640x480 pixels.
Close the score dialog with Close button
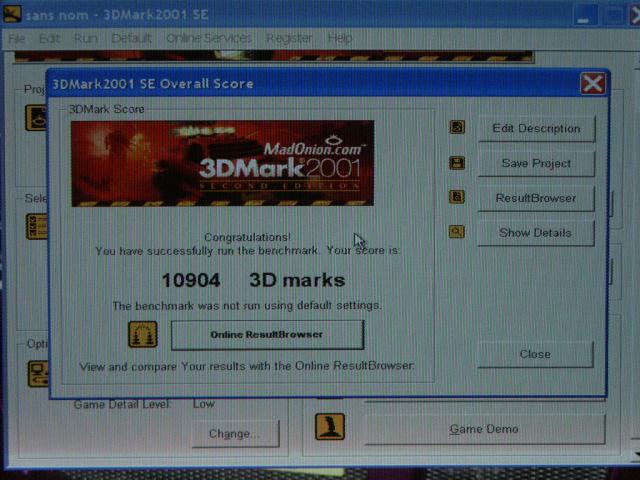pyautogui.click(x=535, y=354)
